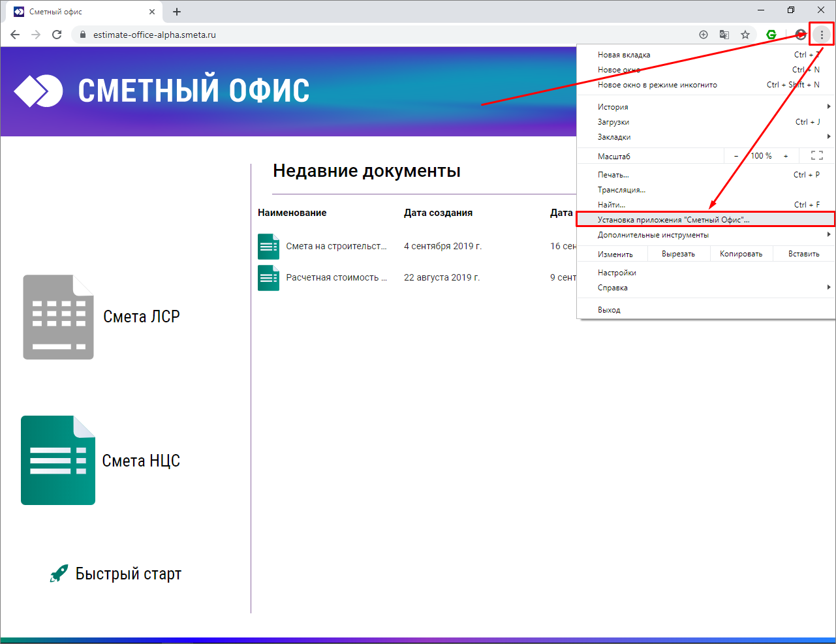Expand Дополнительные инструменты submenu

705,235
